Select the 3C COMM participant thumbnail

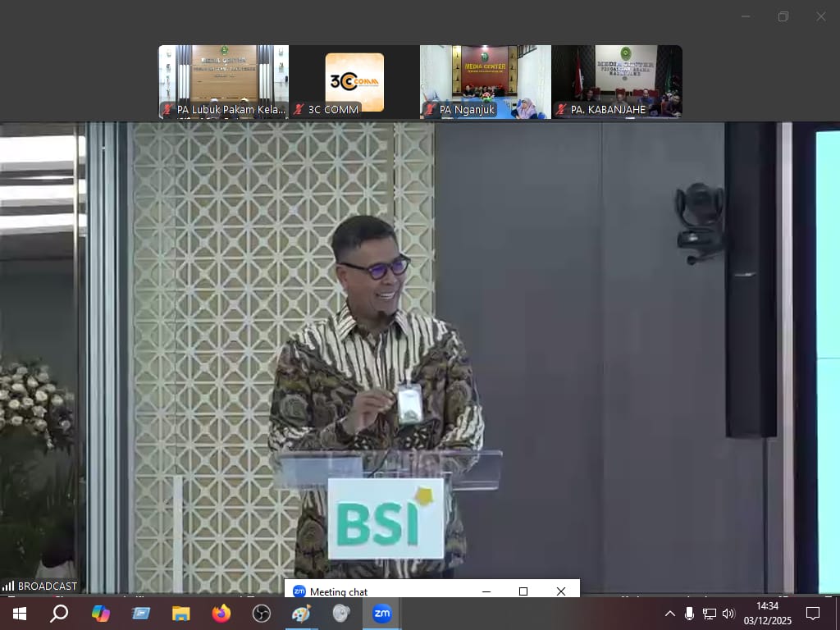click(354, 82)
